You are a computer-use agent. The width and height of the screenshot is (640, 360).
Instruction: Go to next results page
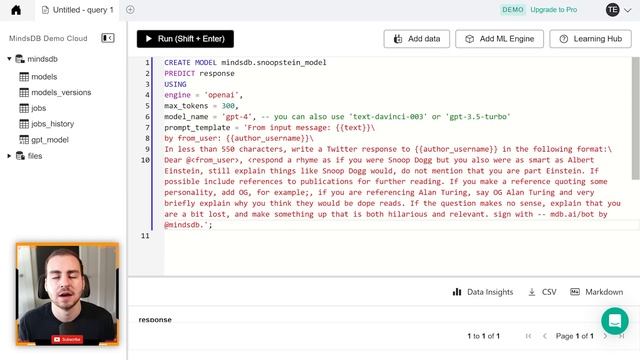point(605,336)
